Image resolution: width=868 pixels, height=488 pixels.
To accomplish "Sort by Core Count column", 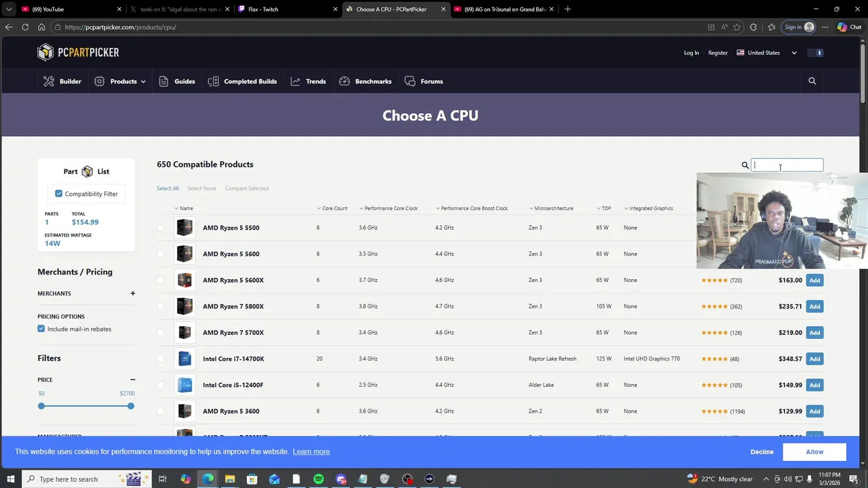I will 332,208.
